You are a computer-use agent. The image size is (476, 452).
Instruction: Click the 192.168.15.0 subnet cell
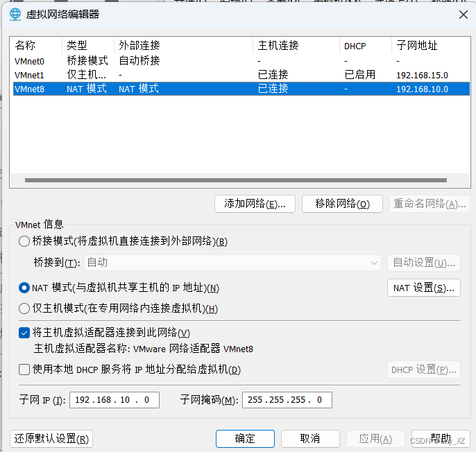click(x=422, y=76)
